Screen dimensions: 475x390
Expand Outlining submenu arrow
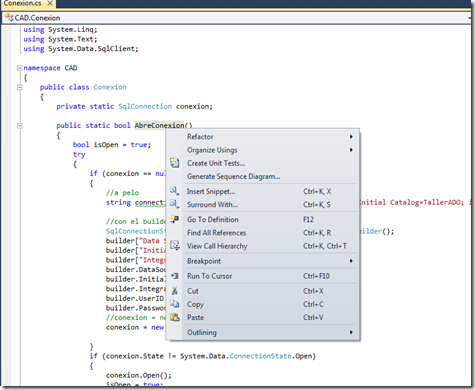[x=351, y=332]
